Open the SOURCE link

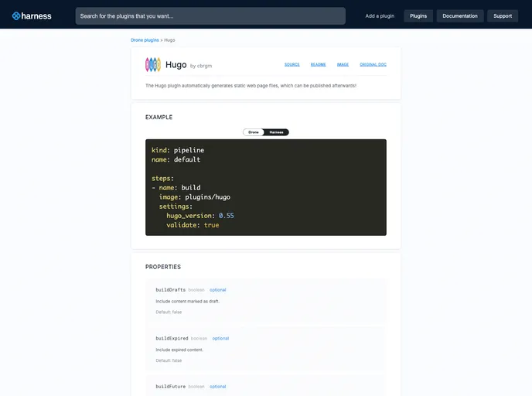[292, 64]
